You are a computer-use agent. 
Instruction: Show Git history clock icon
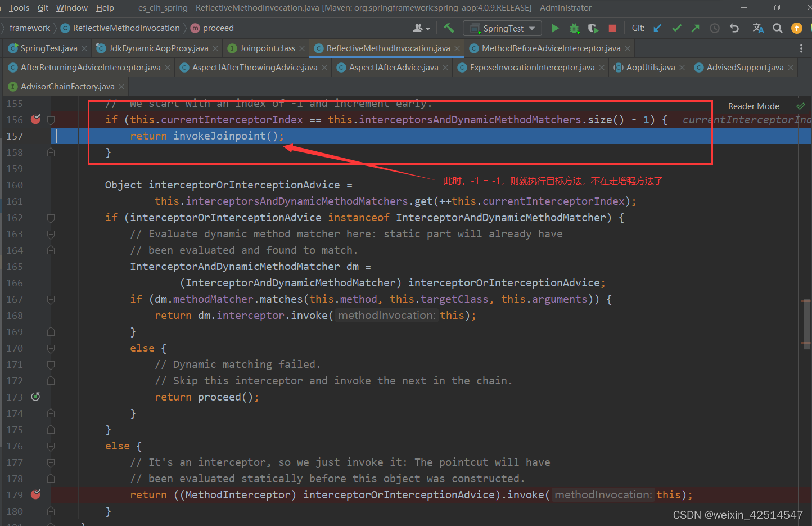pos(715,28)
